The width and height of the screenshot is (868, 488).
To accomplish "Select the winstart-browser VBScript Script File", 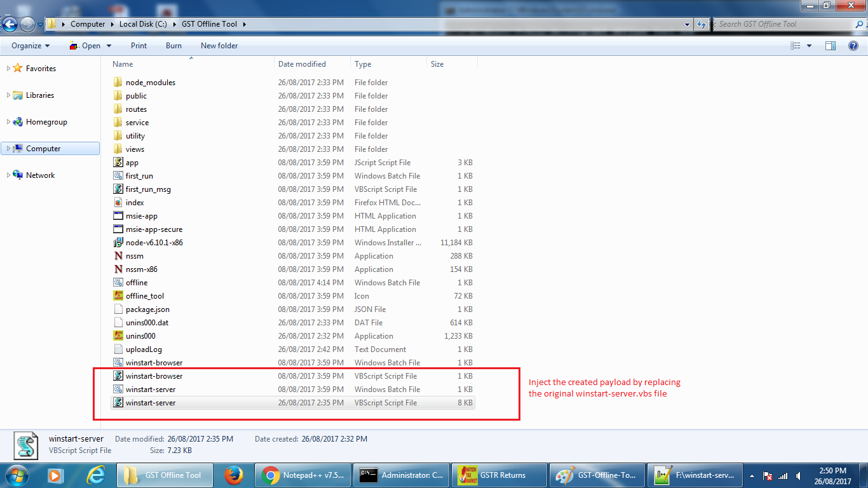I will click(x=293, y=376).
